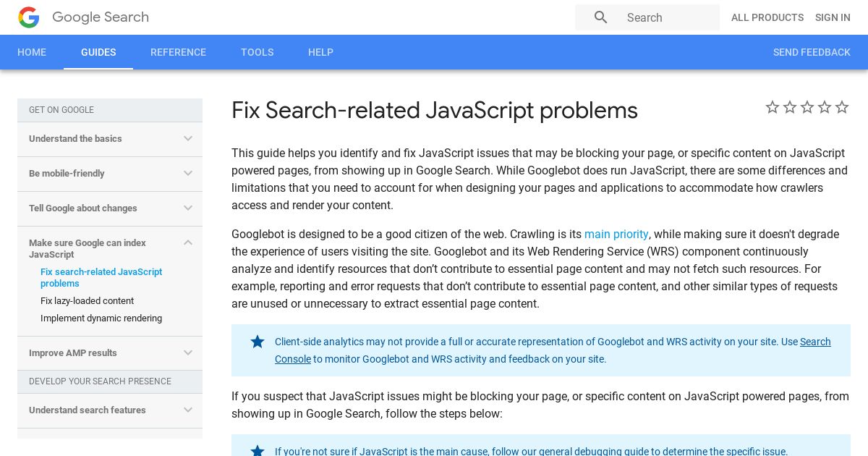868x456 pixels.
Task: Click the Send Feedback button
Action: pos(812,52)
